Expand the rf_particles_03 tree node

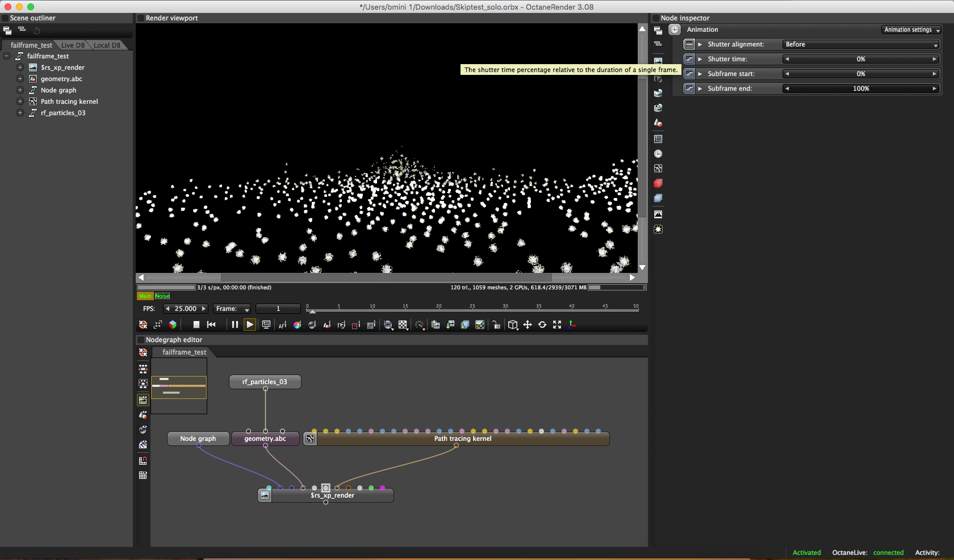(20, 113)
